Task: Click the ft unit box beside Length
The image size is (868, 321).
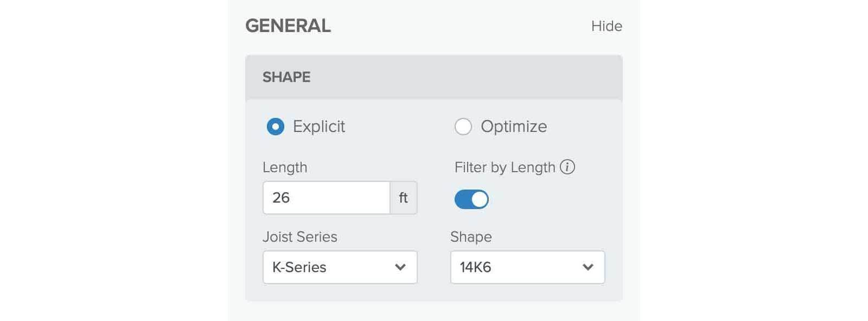Action: coord(403,198)
